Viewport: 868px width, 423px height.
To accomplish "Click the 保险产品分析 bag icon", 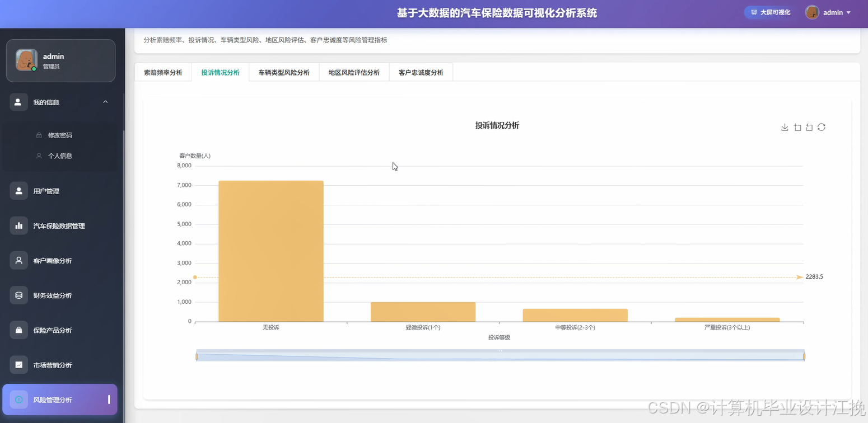I will (18, 330).
